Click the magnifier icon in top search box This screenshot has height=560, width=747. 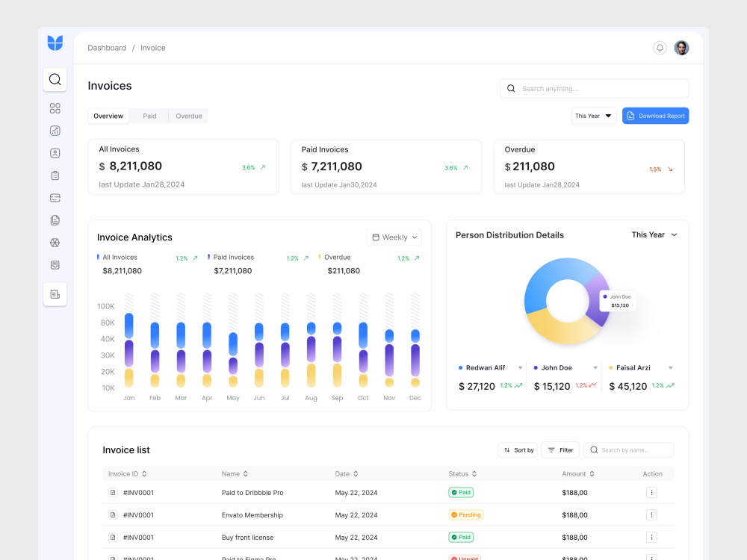511,89
